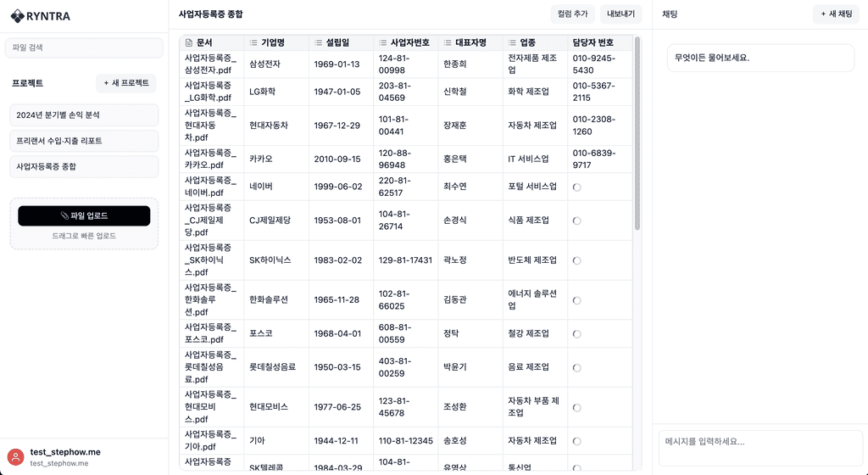Click the 사업자등록증_카카오.pdf document cell
Screen dimensions: 868x475
point(211,159)
